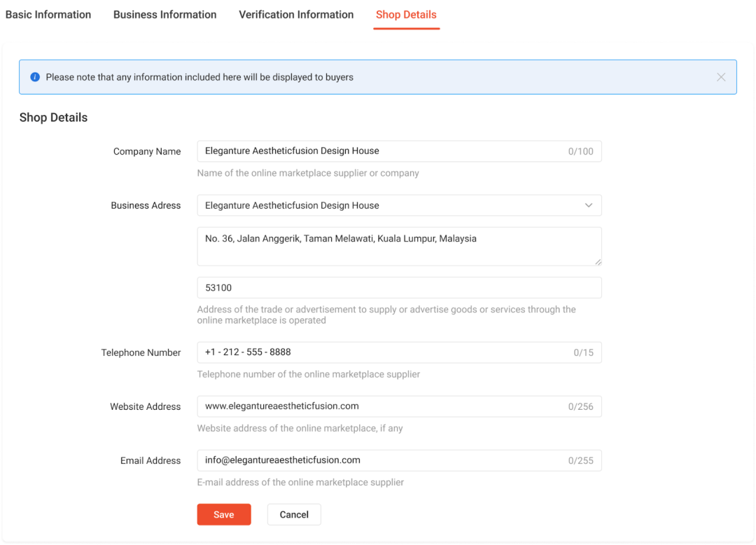Click the Email Address field label
Image resolution: width=756 pixels, height=545 pixels.
pyautogui.click(x=150, y=460)
